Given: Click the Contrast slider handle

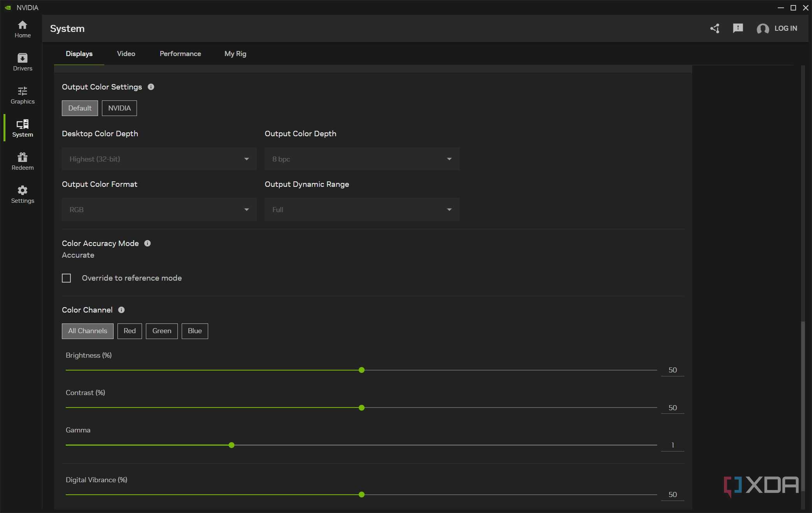Looking at the screenshot, I should 362,408.
